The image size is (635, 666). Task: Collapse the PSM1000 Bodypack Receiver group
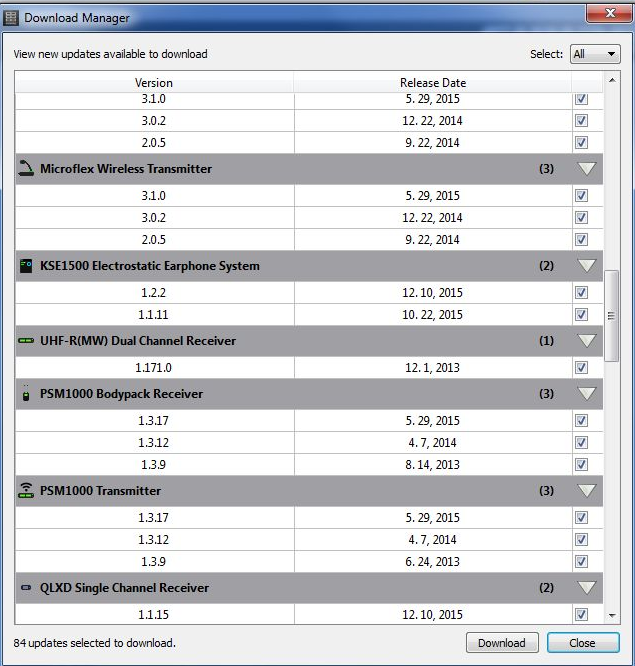click(587, 394)
